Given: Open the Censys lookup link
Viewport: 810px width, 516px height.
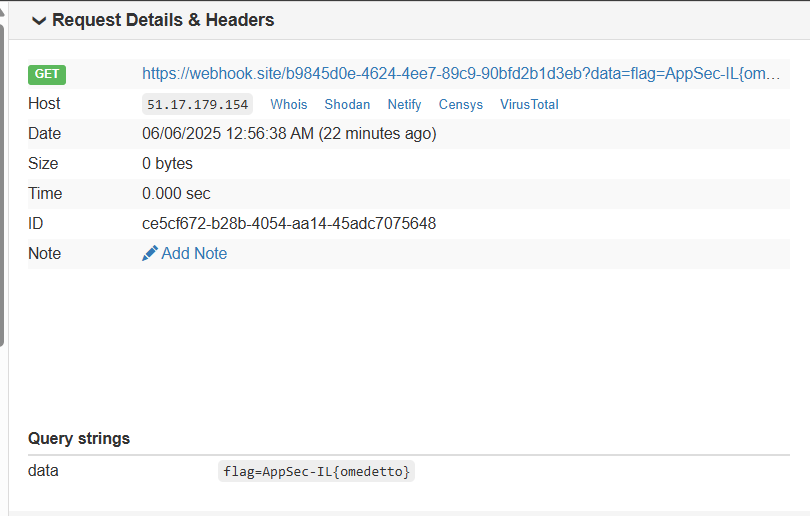Looking at the screenshot, I should click(x=460, y=104).
